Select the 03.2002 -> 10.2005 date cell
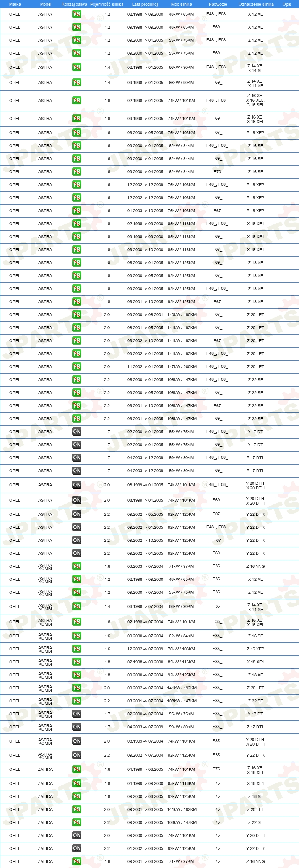 (x=145, y=341)
